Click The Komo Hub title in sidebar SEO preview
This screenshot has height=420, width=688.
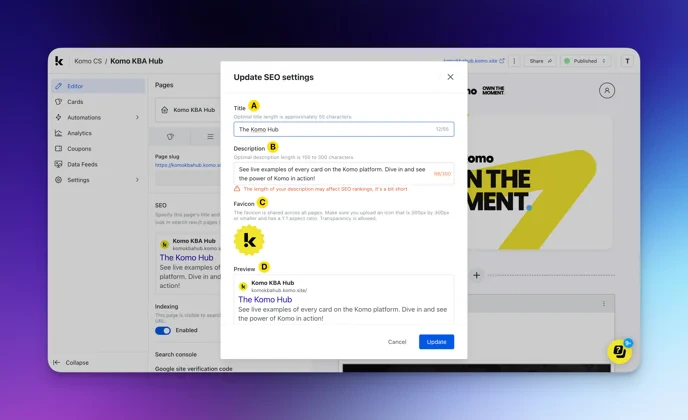point(186,258)
